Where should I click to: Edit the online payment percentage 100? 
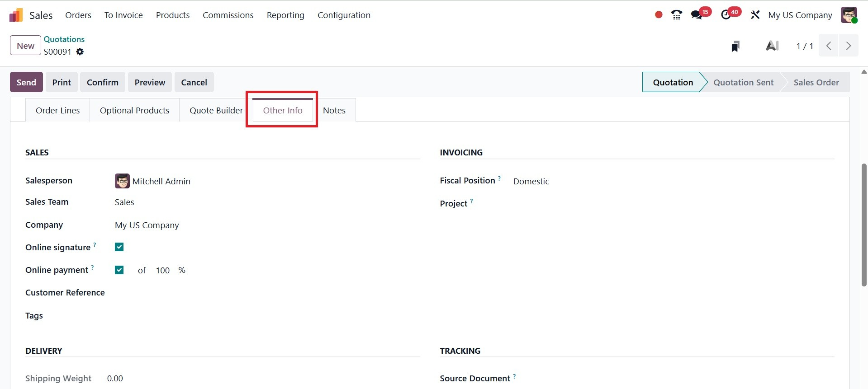click(163, 270)
